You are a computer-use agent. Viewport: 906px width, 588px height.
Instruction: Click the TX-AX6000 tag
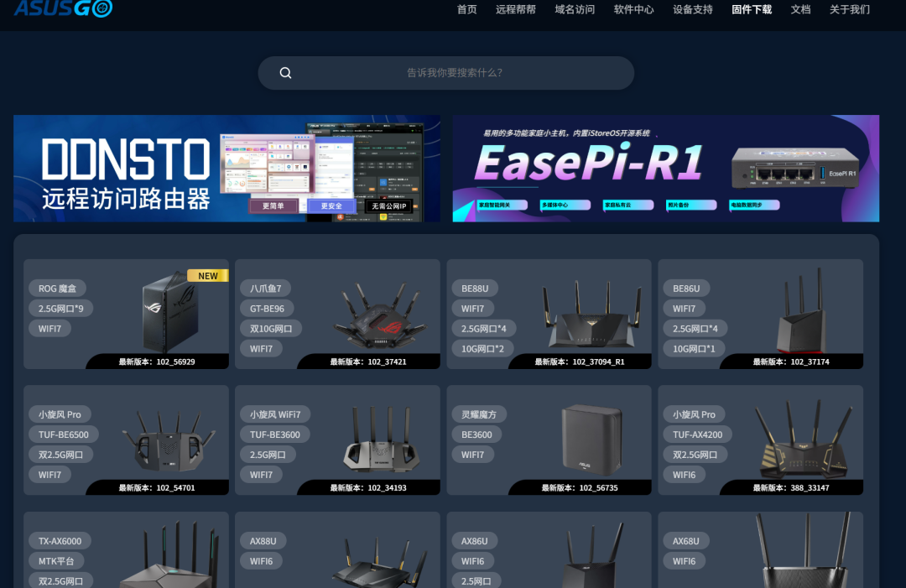60,541
